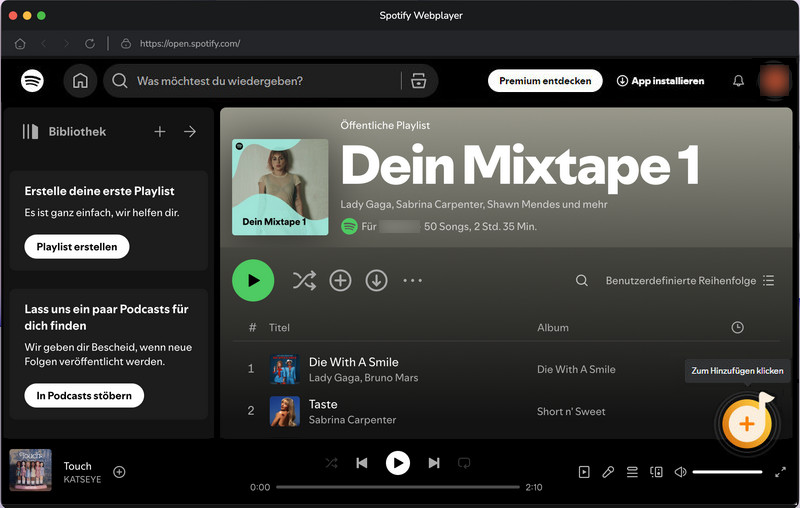Click the Titel column header
800x508 pixels.
279,327
